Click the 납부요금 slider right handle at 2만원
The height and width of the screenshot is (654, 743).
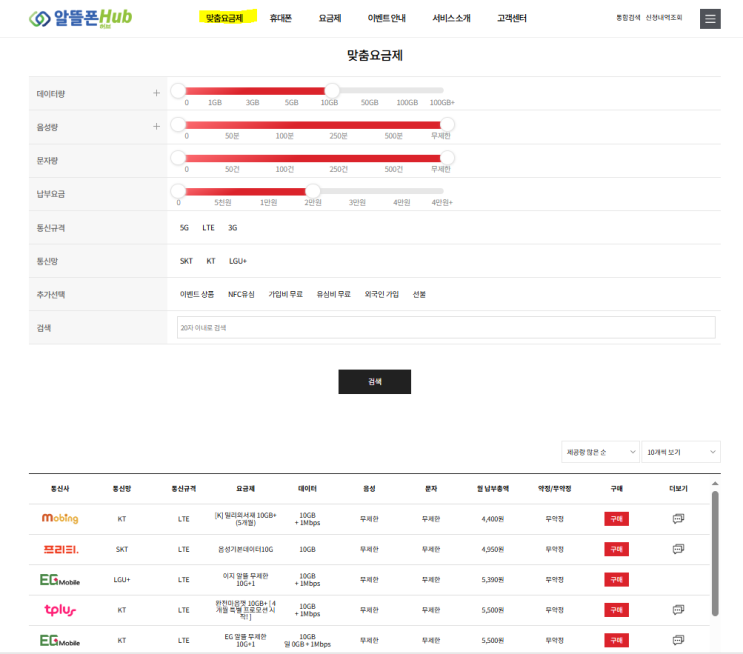pyautogui.click(x=313, y=191)
